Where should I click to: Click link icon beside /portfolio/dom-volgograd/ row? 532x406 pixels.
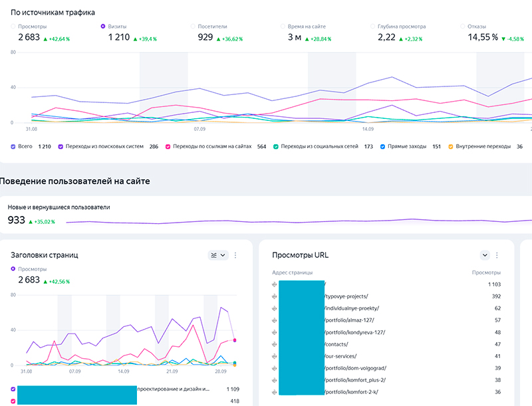[275, 368]
